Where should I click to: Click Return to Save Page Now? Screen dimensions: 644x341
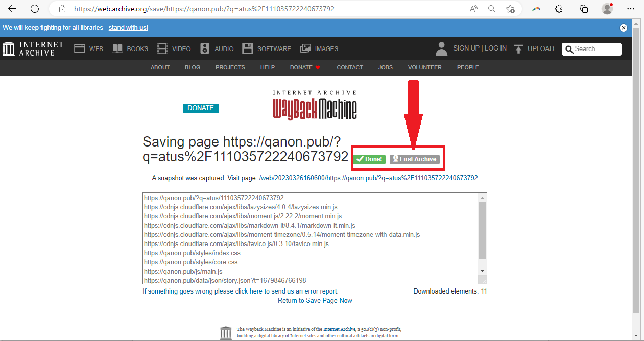[x=315, y=301]
